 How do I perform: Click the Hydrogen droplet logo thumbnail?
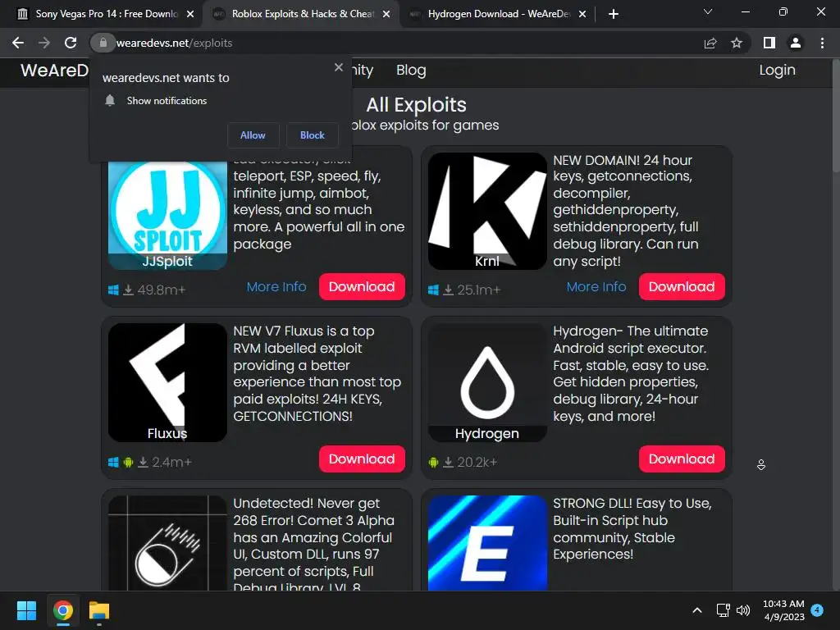pyautogui.click(x=487, y=382)
